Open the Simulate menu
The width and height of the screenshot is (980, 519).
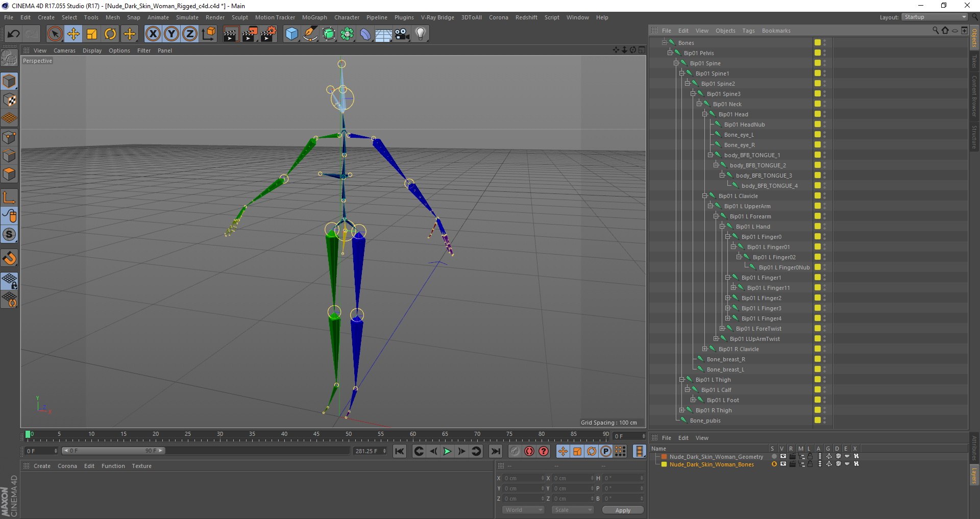pyautogui.click(x=187, y=17)
